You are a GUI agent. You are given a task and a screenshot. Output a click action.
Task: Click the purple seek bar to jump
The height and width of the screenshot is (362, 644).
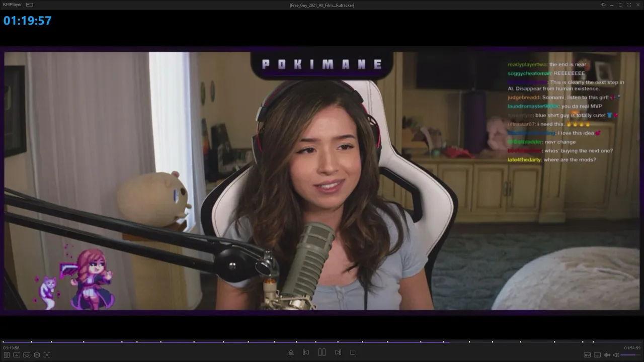tap(322, 342)
